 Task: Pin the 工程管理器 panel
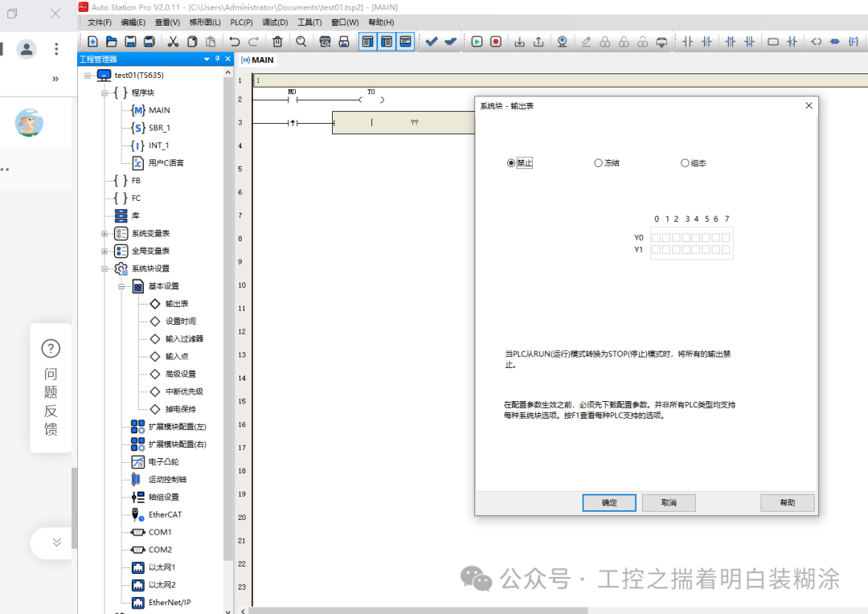click(218, 59)
